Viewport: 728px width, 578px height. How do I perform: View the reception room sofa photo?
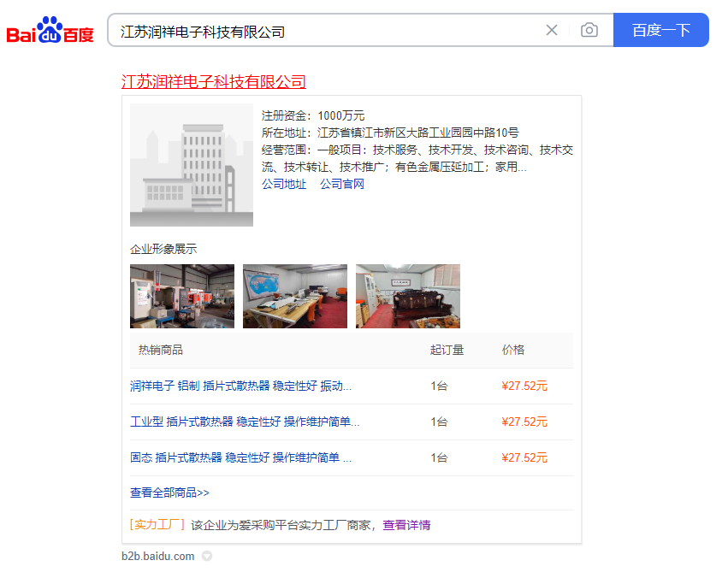[408, 297]
